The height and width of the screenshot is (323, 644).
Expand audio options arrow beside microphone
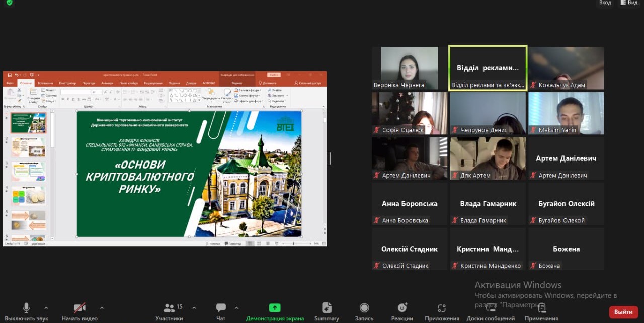[x=46, y=307]
